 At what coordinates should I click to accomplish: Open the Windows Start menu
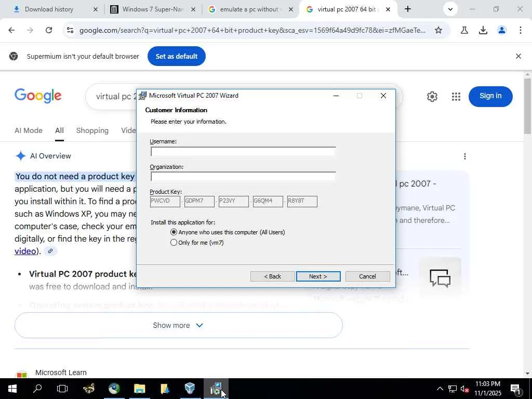pos(12,389)
